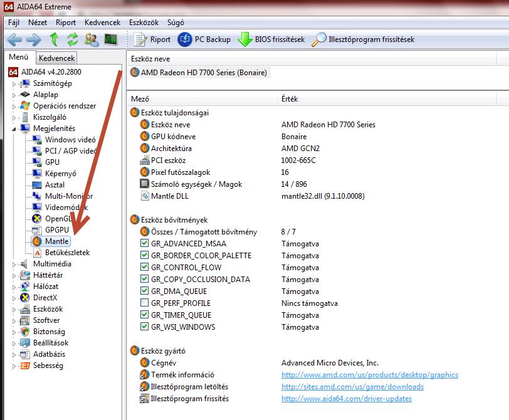
Task: Open the amd.com products graphics link
Action: 370,375
